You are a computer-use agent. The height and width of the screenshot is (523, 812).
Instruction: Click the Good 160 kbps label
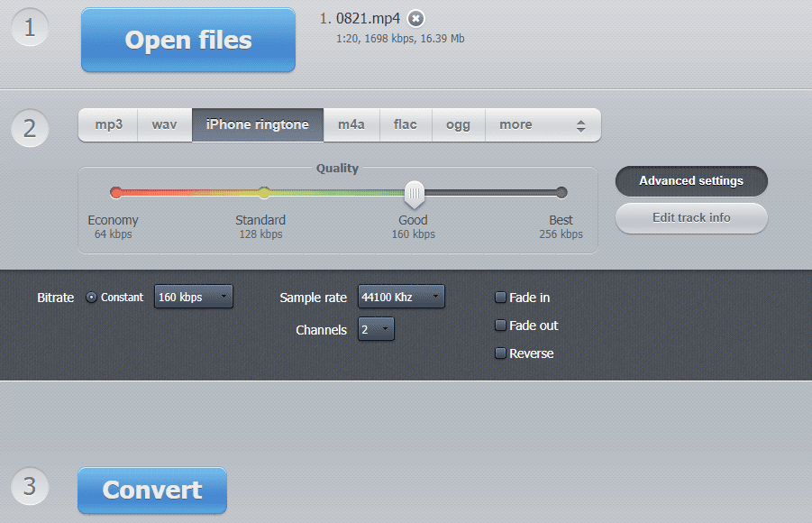click(414, 227)
